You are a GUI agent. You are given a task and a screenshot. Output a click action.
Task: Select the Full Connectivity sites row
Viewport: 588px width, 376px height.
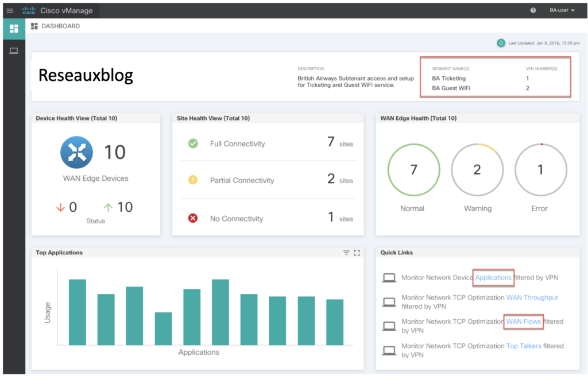coord(268,144)
